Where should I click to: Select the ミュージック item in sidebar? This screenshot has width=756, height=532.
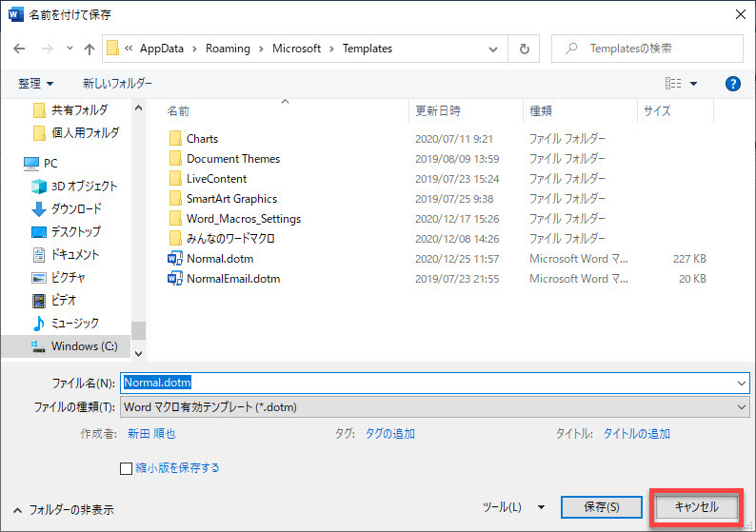[x=74, y=324]
